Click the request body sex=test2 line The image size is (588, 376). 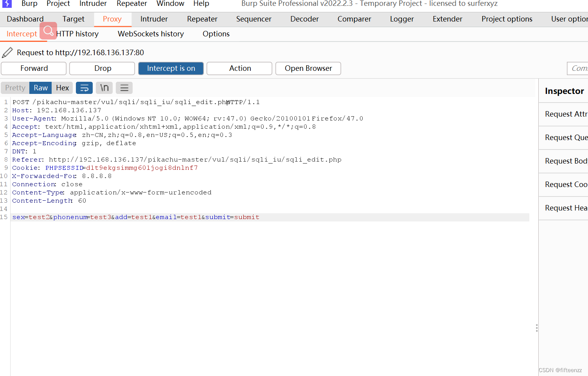tap(136, 217)
